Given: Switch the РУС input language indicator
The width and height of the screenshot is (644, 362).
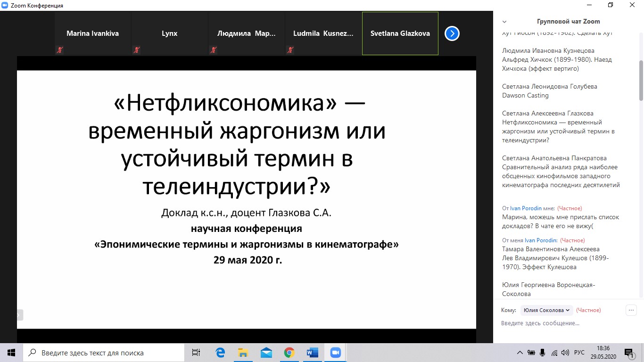Looking at the screenshot, I should pyautogui.click(x=579, y=353).
